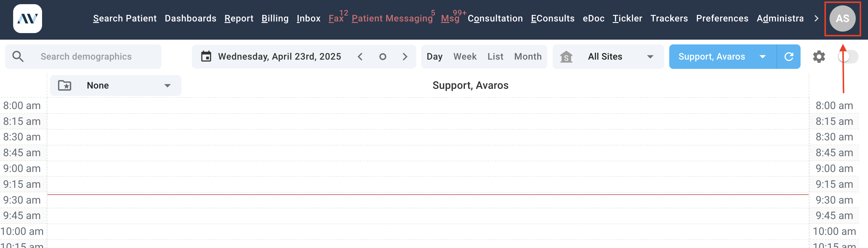Select the List view tab
This screenshot has height=248, width=868.
pos(495,57)
